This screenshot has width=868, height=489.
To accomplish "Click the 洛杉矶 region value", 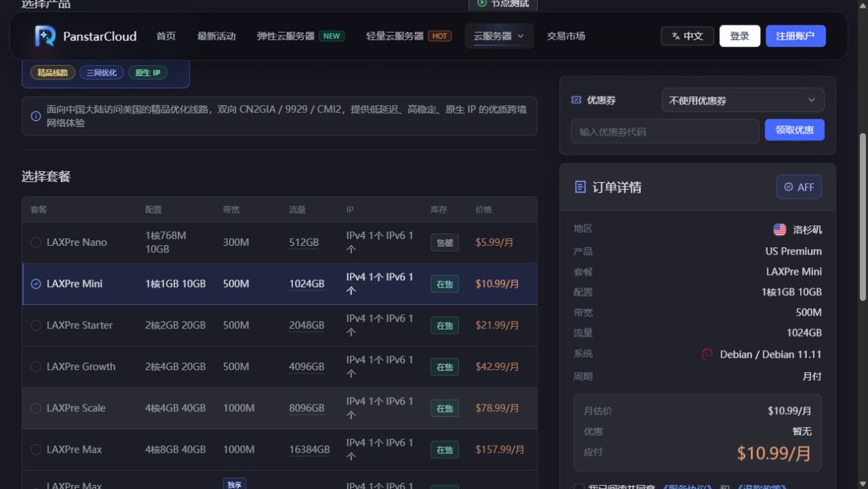I will [807, 229].
